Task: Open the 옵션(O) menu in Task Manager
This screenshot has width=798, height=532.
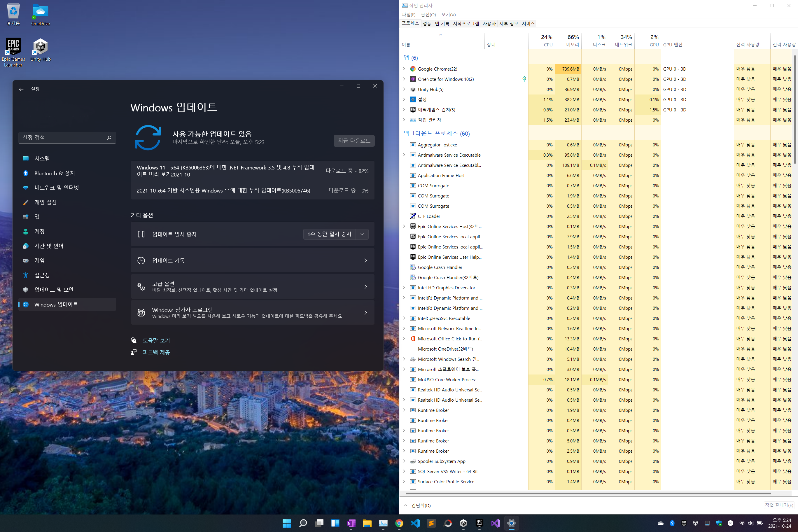Action: (x=428, y=15)
